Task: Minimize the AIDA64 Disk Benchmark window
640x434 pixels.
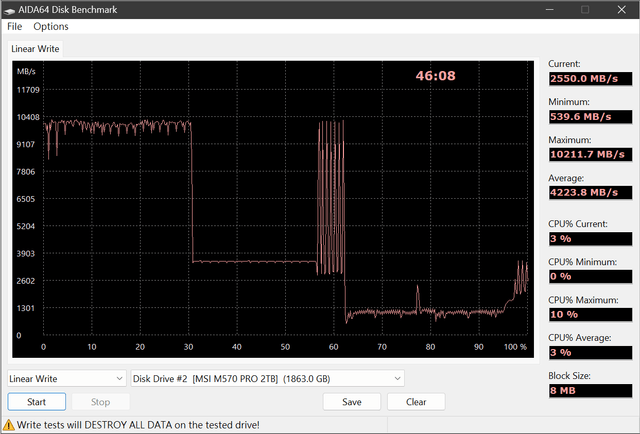Action: (x=550, y=9)
